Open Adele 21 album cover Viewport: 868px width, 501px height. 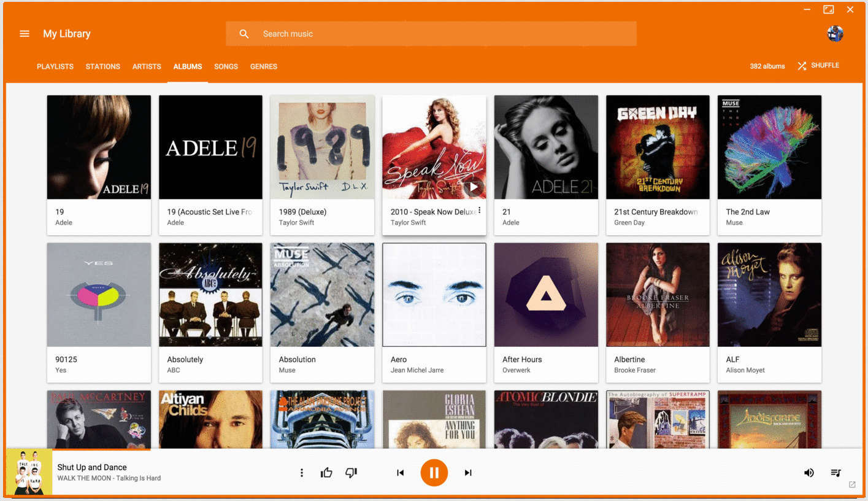tap(546, 147)
